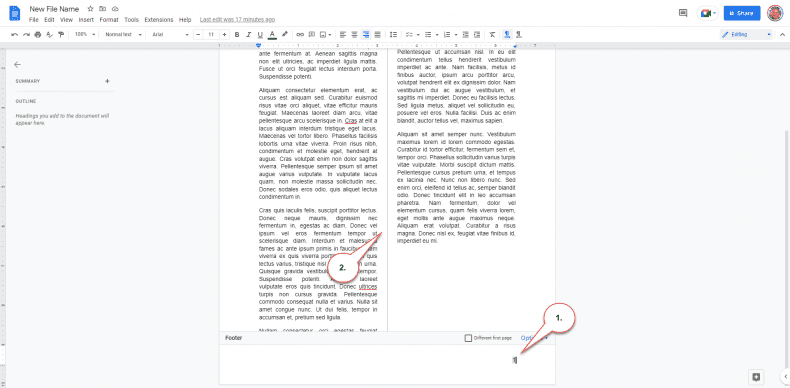Open the Arial font dropdown
This screenshot has width=790, height=388.
pyautogui.click(x=170, y=35)
